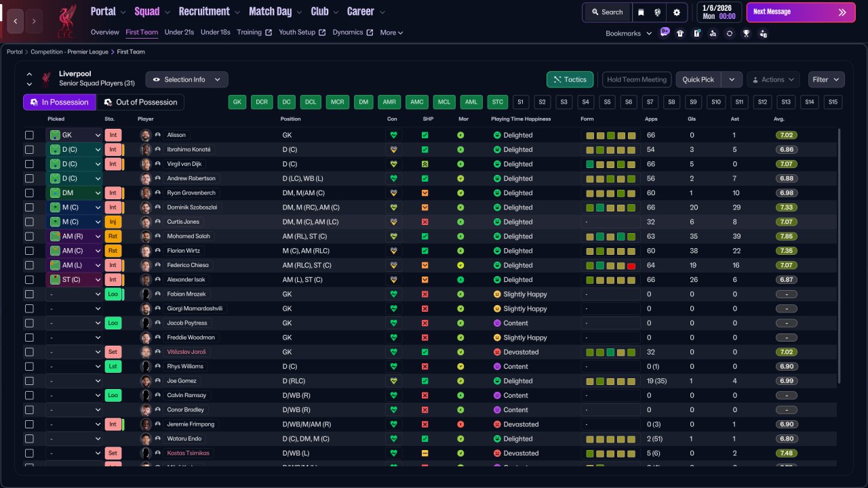Go forward with the right arrow button
This screenshot has width=868, height=488.
tap(34, 22)
